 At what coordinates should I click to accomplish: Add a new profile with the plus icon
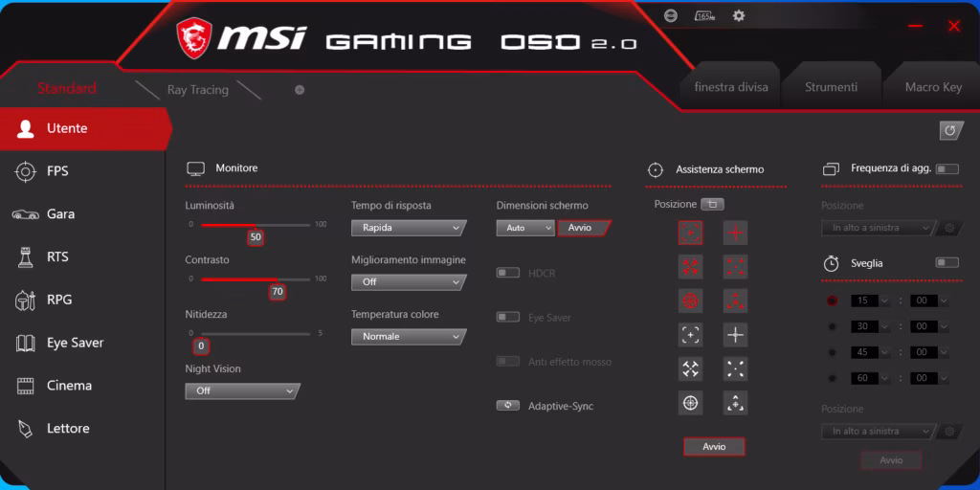[300, 90]
